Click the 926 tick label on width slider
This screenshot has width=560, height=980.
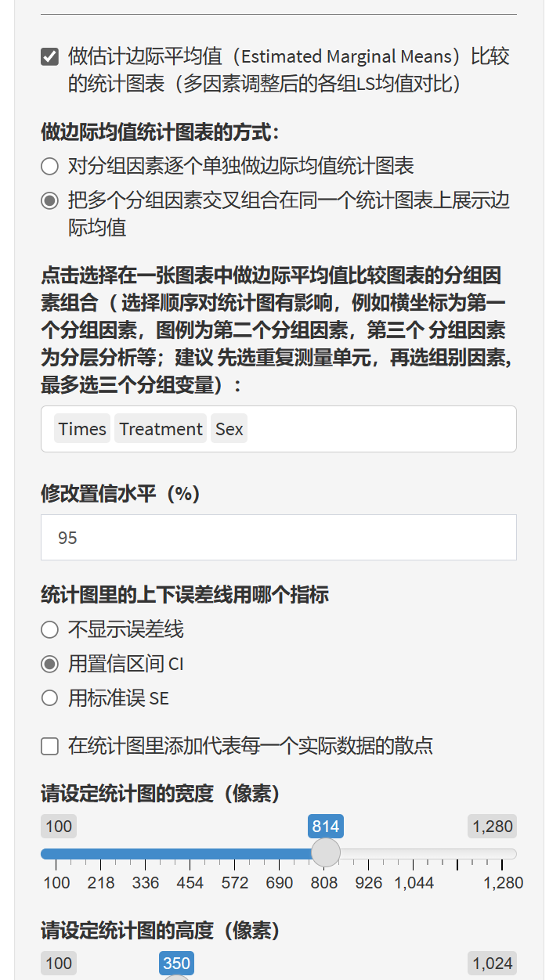[x=369, y=883]
